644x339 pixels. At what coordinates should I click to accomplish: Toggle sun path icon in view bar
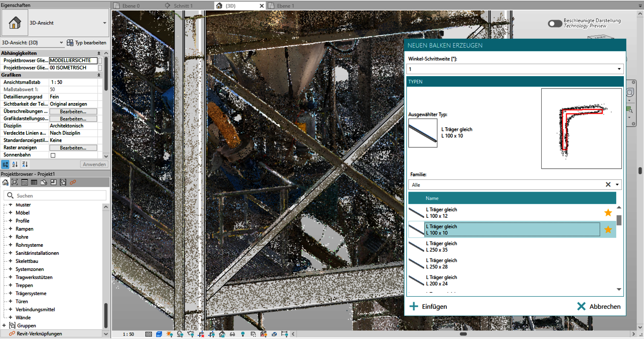169,334
